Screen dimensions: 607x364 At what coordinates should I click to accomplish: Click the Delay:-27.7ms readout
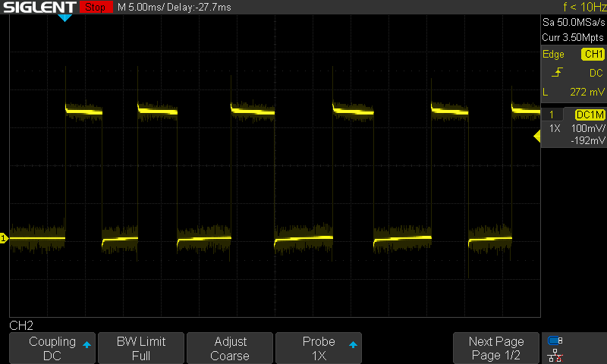point(199,7)
